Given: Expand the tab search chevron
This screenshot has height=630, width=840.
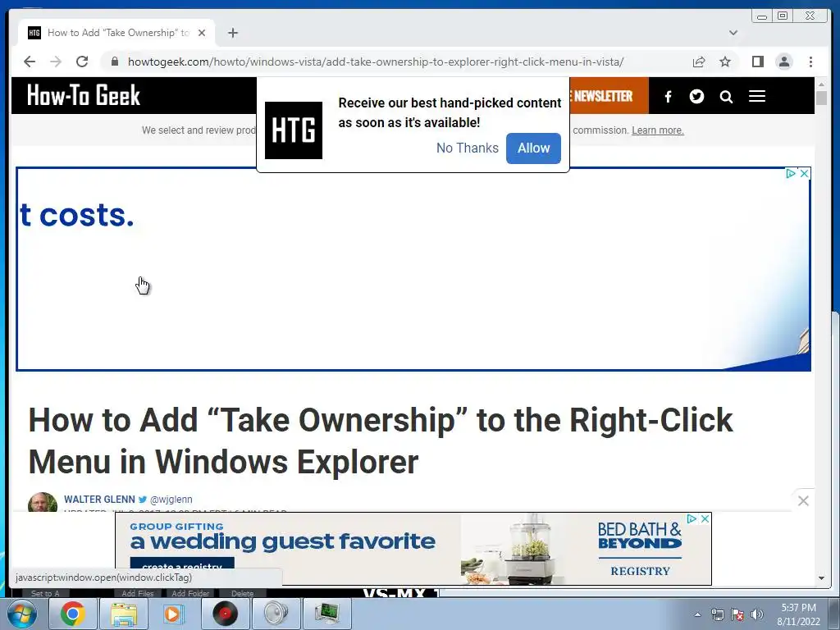Looking at the screenshot, I should [733, 33].
